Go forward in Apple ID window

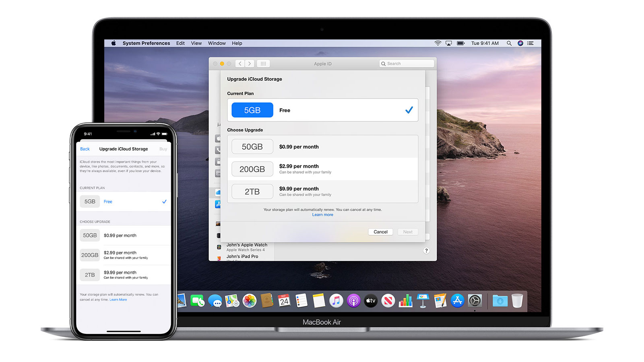(x=250, y=64)
